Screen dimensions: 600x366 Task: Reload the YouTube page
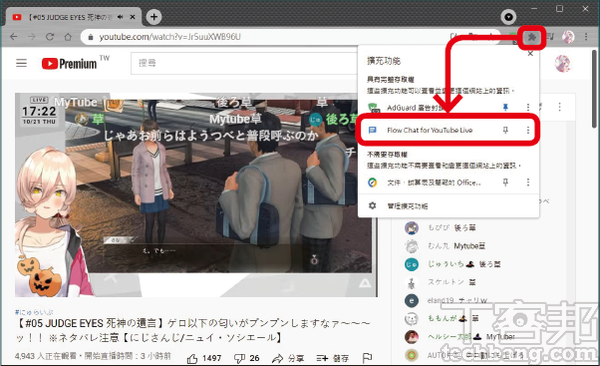50,37
